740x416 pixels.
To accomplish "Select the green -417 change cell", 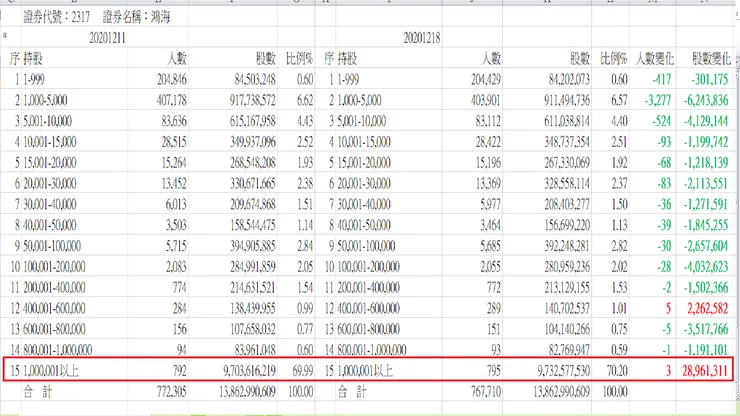I will pos(662,79).
